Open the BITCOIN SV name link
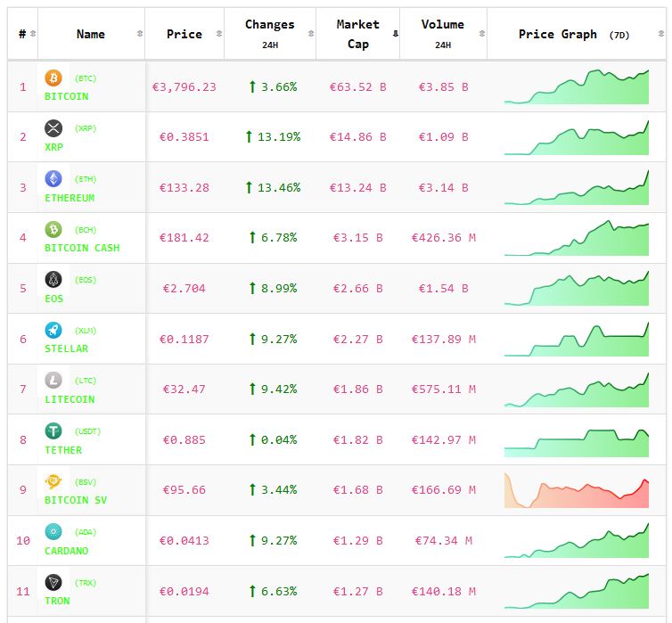The height and width of the screenshot is (623, 672). (76, 500)
